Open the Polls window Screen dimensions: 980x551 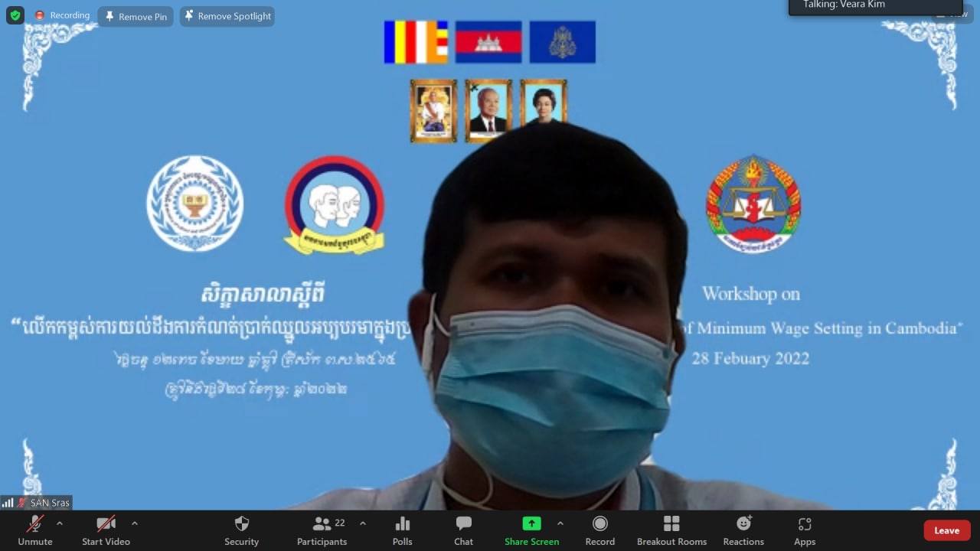tap(402, 530)
